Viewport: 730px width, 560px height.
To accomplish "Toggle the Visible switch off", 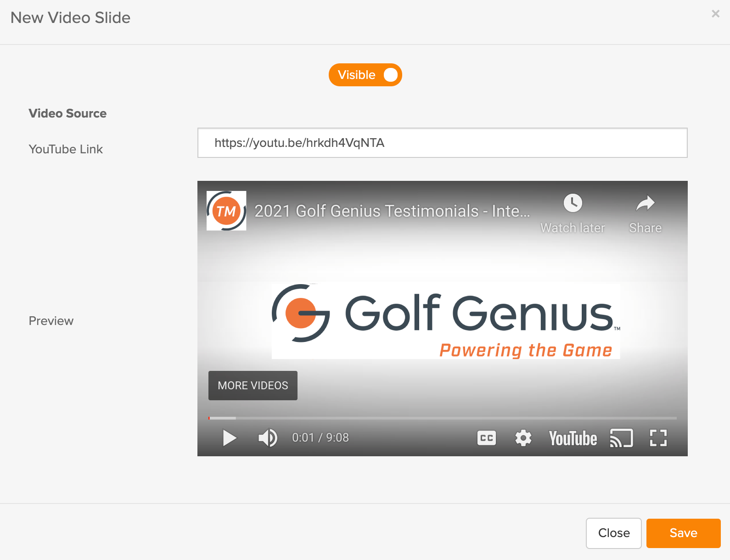I will (365, 75).
